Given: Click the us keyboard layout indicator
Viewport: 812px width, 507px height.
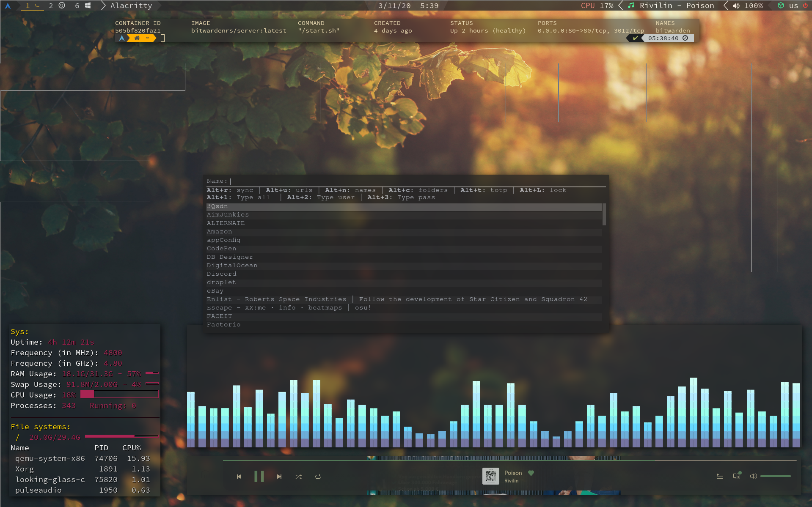Looking at the screenshot, I should tap(793, 5).
